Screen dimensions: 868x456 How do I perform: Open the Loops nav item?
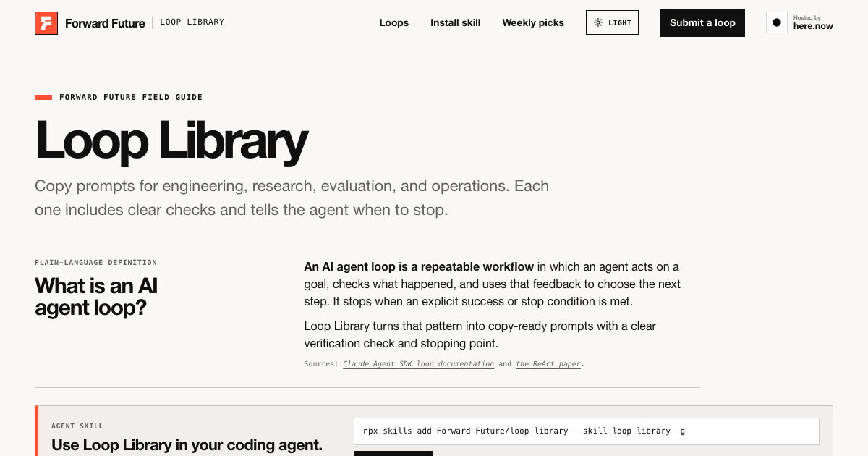(x=394, y=22)
